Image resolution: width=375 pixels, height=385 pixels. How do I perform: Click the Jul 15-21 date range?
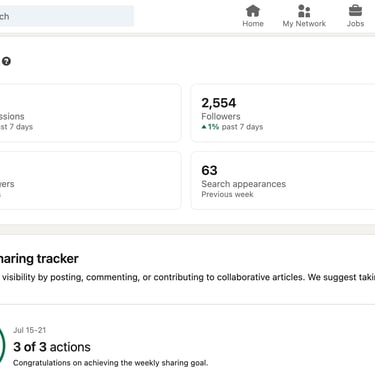pyautogui.click(x=29, y=330)
